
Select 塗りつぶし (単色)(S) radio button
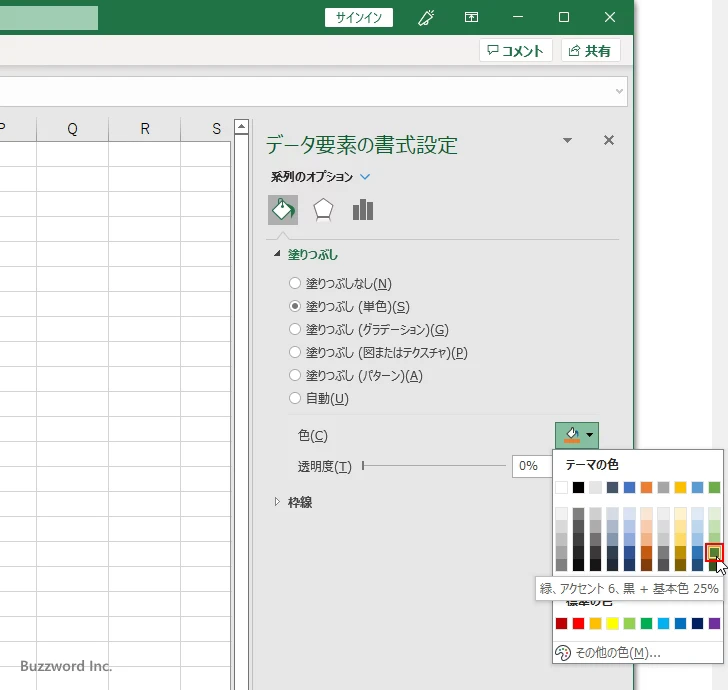[x=295, y=306]
